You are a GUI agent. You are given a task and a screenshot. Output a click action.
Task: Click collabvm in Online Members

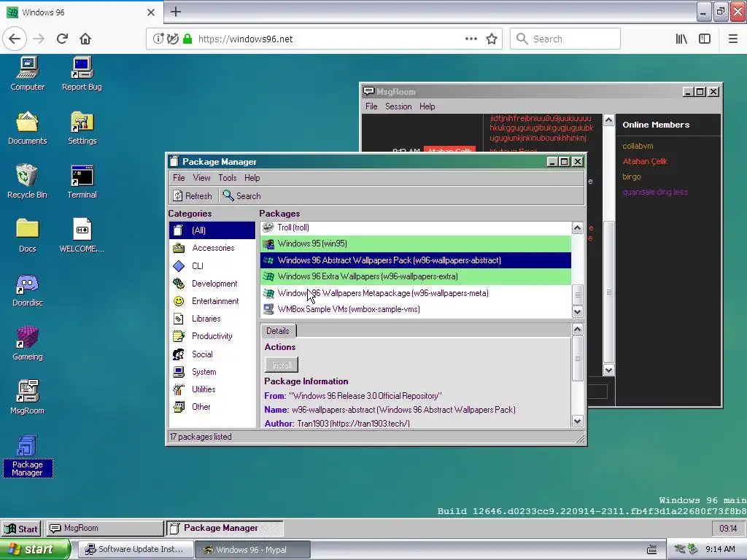pos(638,146)
